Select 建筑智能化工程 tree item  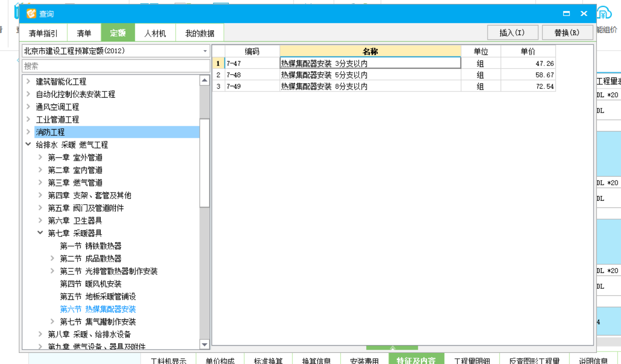pyautogui.click(x=61, y=81)
